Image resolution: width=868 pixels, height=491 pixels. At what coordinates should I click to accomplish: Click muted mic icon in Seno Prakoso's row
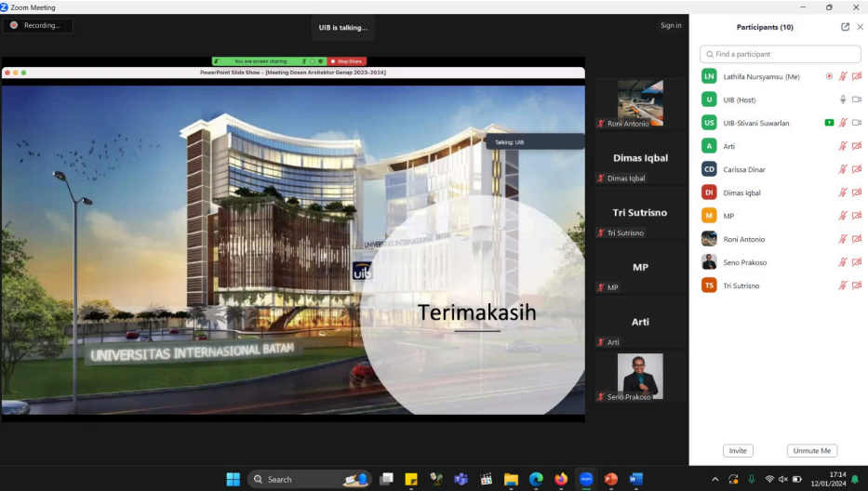point(843,262)
